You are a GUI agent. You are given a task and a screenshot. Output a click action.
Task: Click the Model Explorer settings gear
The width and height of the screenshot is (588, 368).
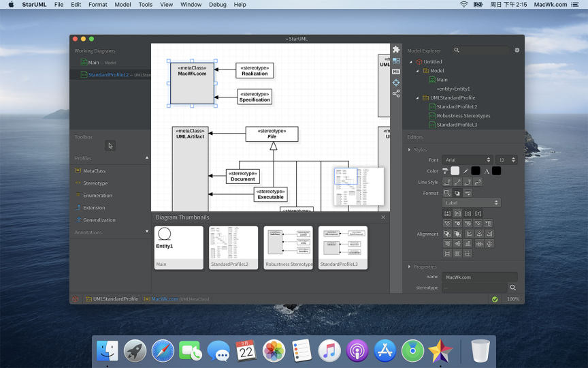click(517, 50)
